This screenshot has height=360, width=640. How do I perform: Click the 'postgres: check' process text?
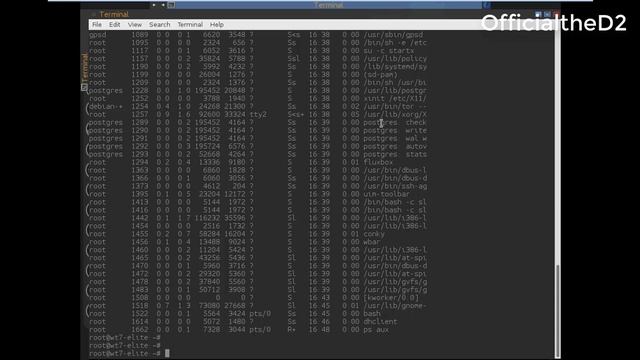pos(395,122)
